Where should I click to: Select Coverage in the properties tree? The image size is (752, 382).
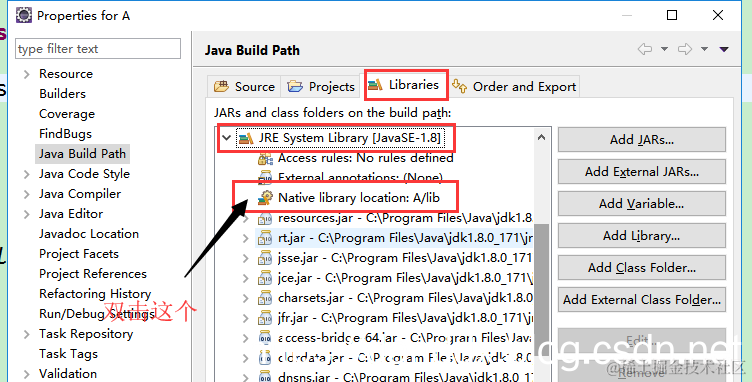coord(67,114)
